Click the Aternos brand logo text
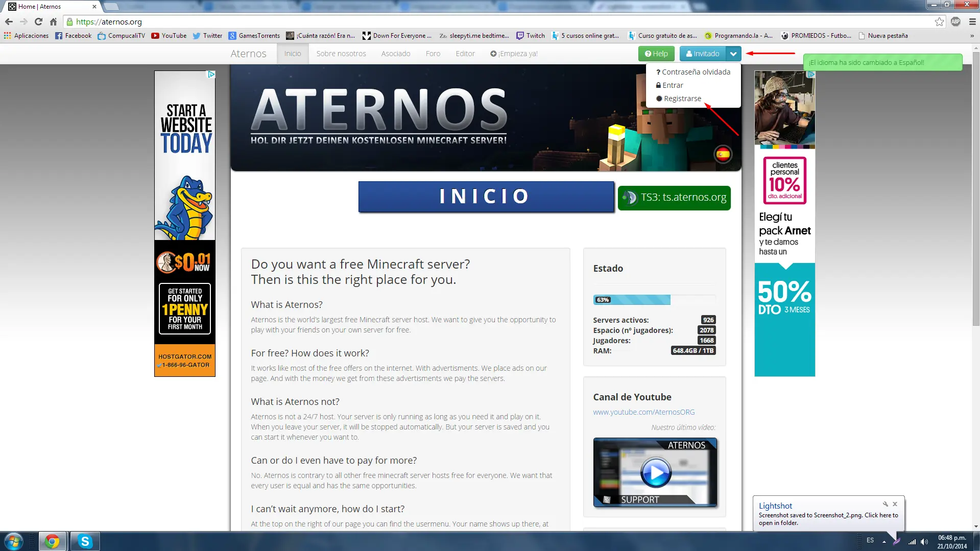The height and width of the screenshot is (551, 980). point(248,54)
